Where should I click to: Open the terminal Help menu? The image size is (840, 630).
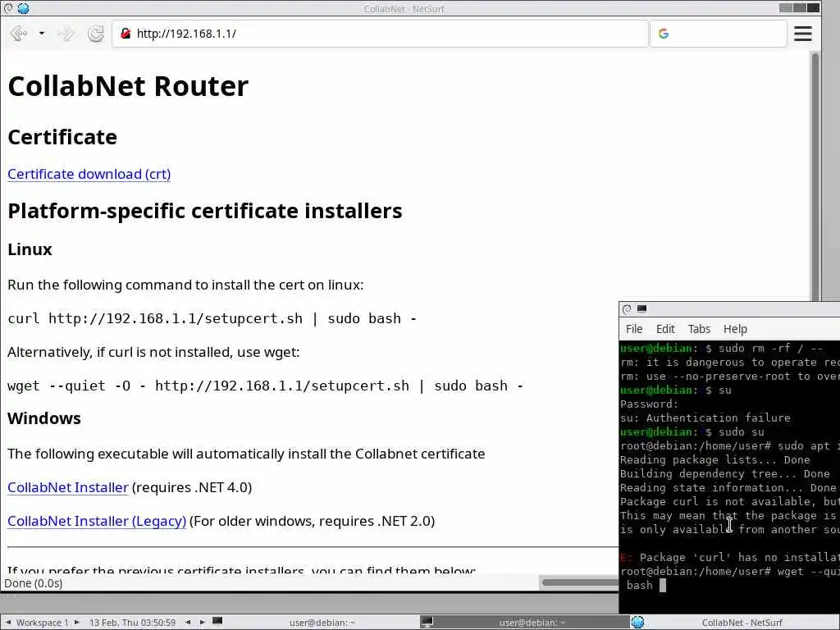[x=735, y=329]
